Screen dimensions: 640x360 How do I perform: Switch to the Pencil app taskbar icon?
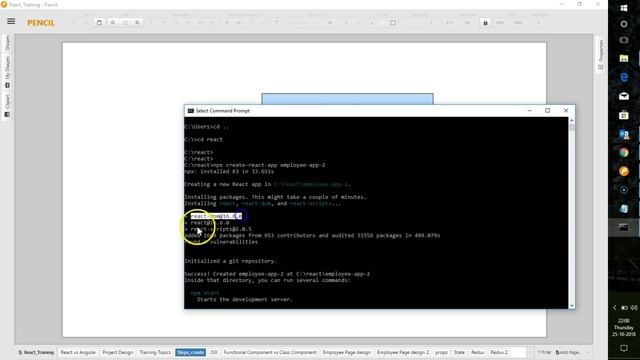coord(624,171)
